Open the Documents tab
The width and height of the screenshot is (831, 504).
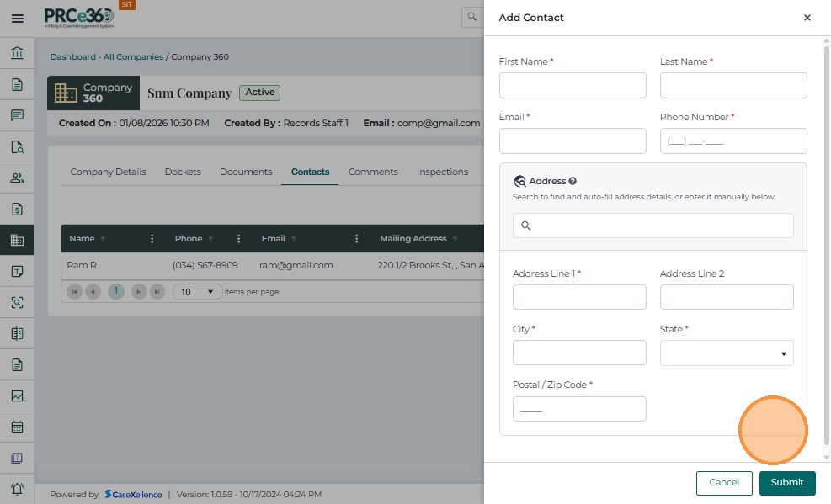click(x=246, y=172)
